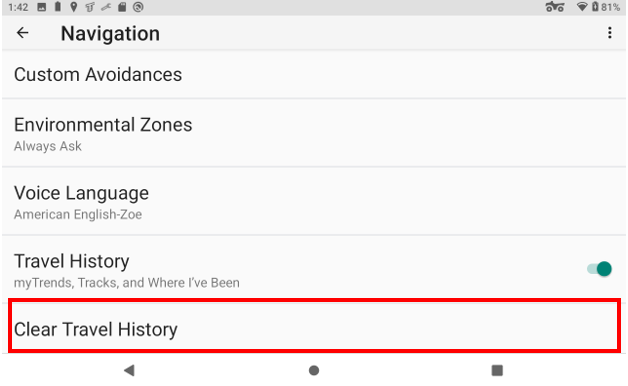
Task: Tap the American English-Zoe subtitle
Action: tap(78, 215)
